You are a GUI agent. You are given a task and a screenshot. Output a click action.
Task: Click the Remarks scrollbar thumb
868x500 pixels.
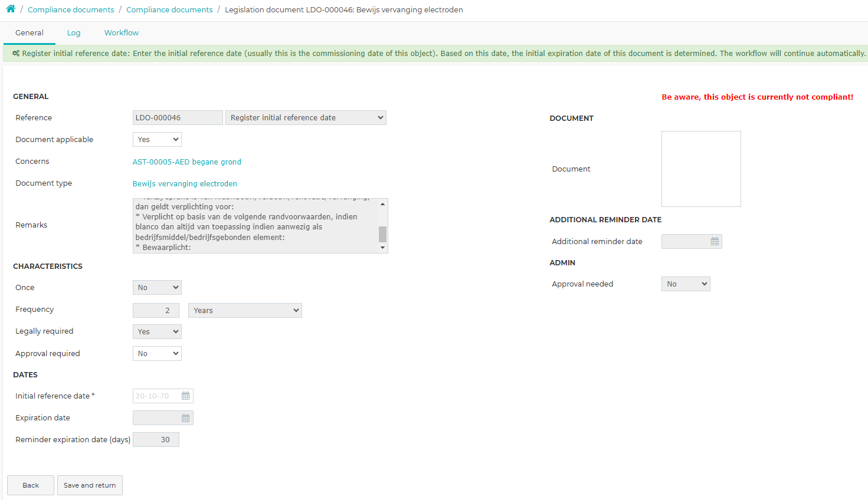tap(382, 234)
